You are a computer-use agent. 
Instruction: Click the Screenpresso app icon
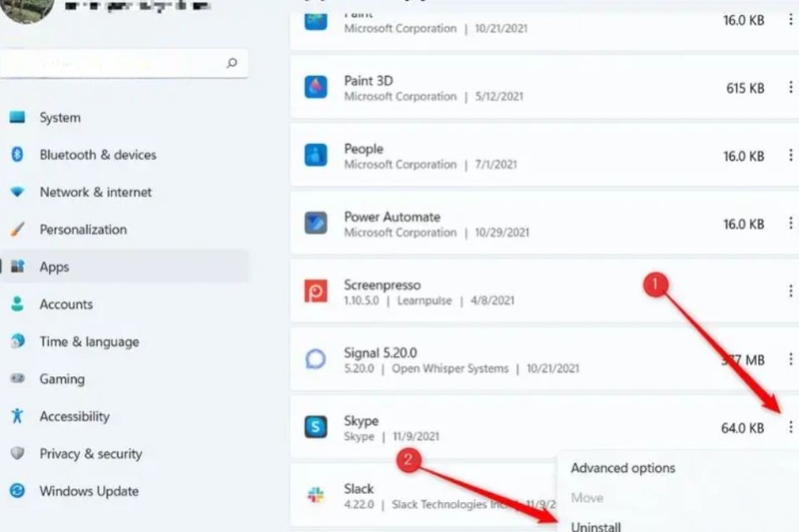click(316, 291)
